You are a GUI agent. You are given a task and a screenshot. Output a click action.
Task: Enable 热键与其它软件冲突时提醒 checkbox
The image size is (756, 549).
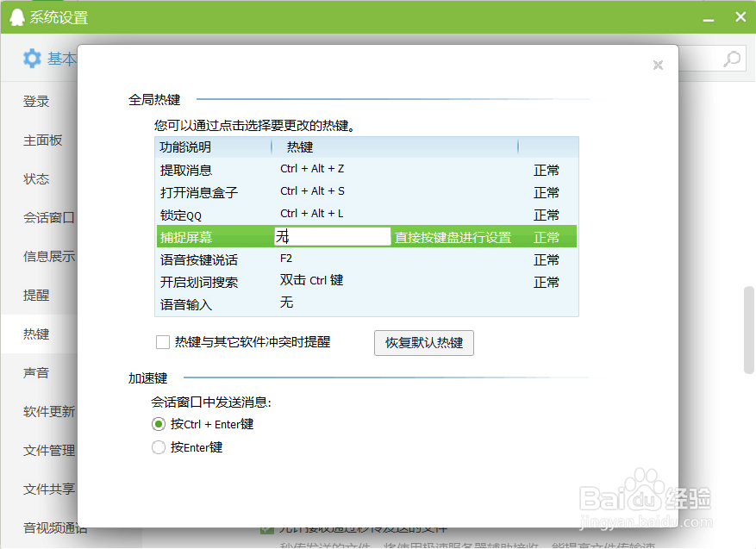tap(163, 342)
